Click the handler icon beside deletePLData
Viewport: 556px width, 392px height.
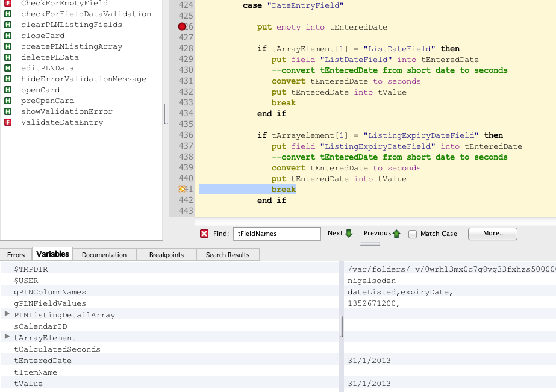pos(8,57)
